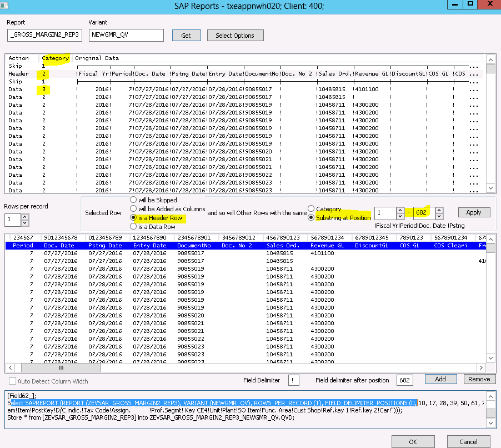Image resolution: width=501 pixels, height=448 pixels.
Task: Click the SAP Reports window icon
Action: click(4, 6)
